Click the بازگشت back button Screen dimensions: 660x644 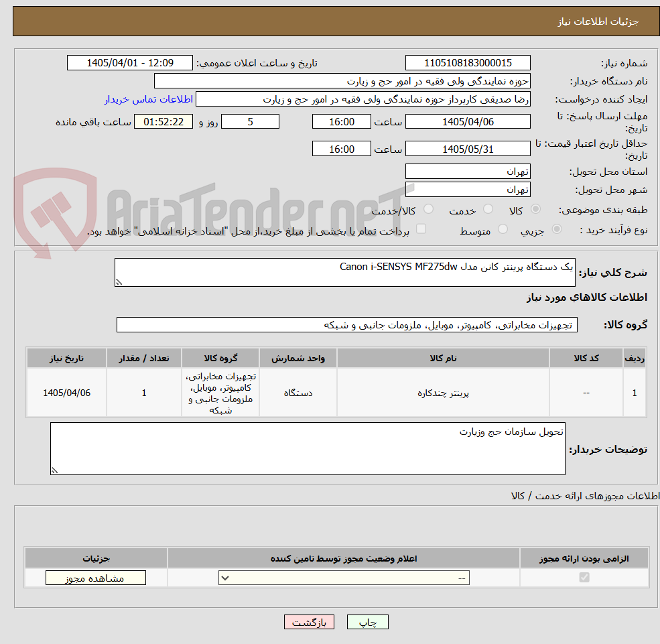[x=309, y=622]
